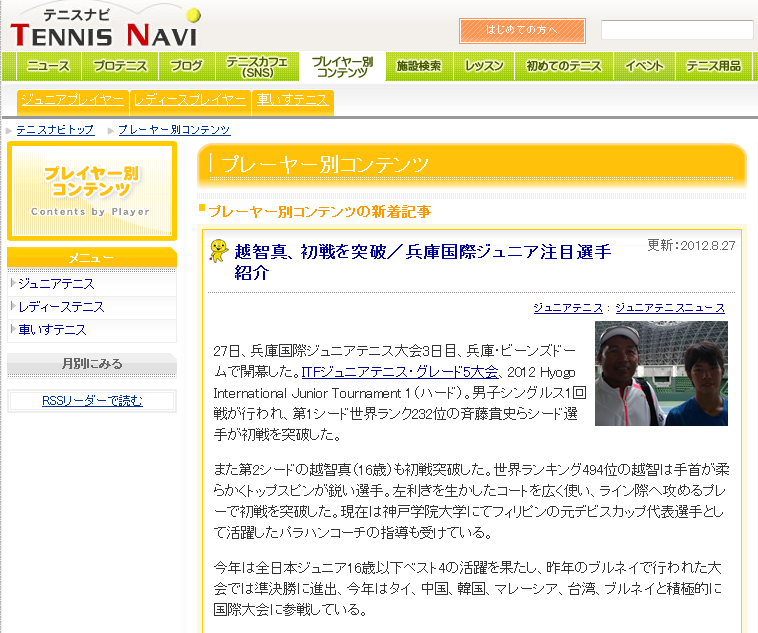
Task: Open the プロテニス navigation tab
Action: pos(120,67)
